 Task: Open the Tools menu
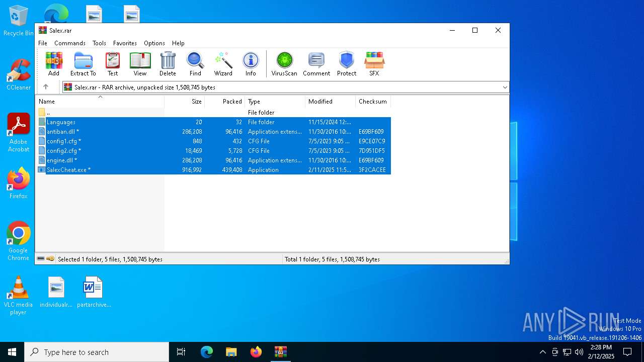coord(99,43)
